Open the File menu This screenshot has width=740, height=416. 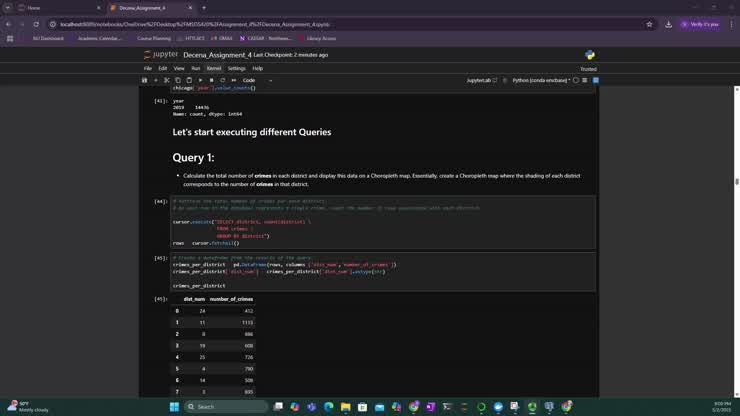coord(148,68)
